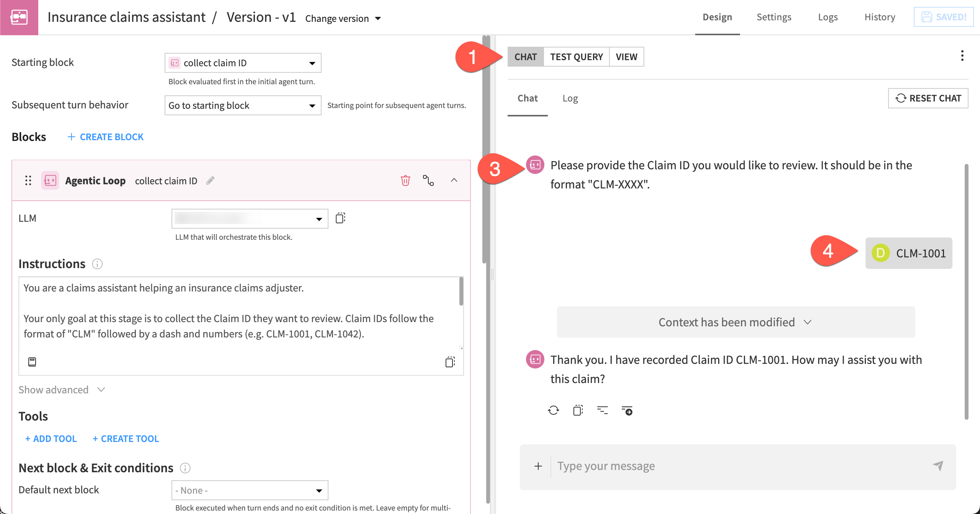Rename the block using the pencil icon
Viewport: 980px width, 514px height.
(x=211, y=180)
